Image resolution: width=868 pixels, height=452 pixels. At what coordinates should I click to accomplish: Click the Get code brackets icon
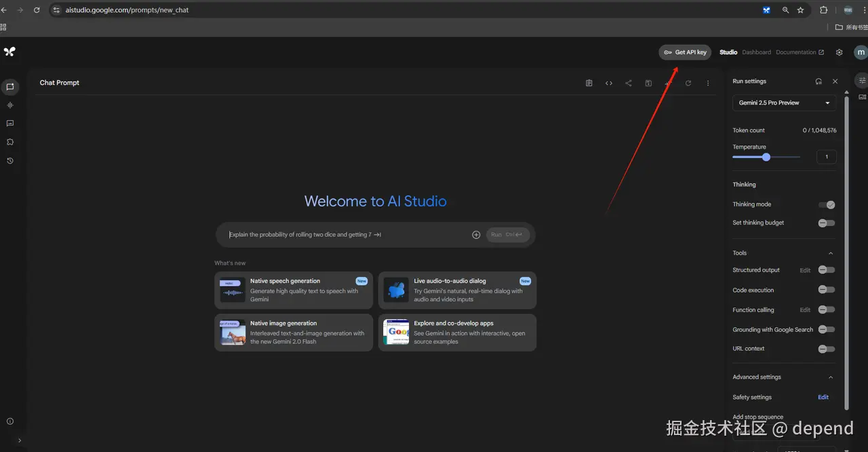click(609, 83)
